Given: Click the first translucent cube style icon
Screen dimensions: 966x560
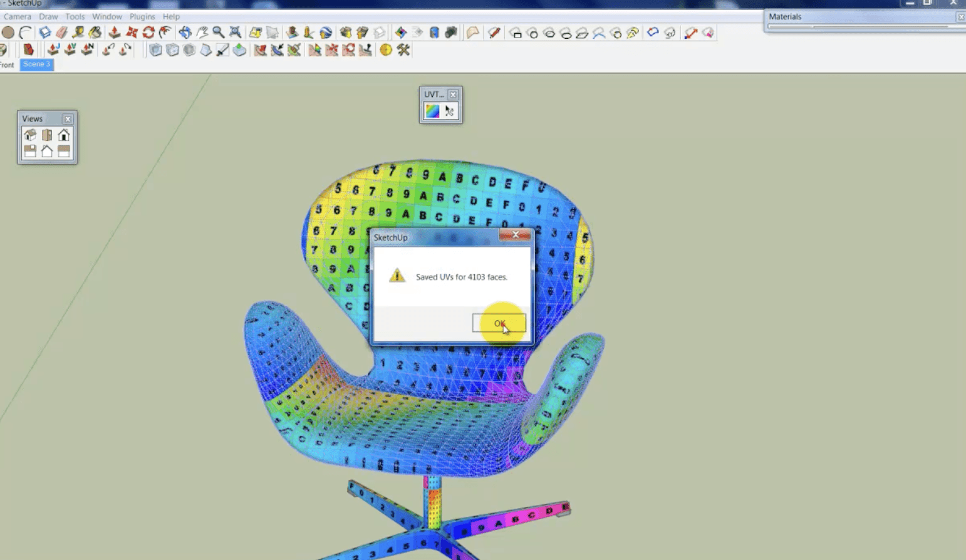Looking at the screenshot, I should point(155,50).
